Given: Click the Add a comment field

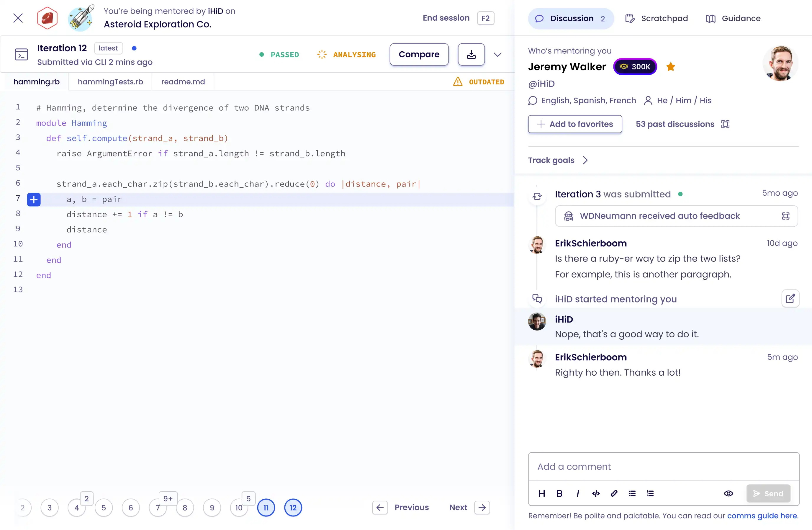Looking at the screenshot, I should pyautogui.click(x=663, y=467).
